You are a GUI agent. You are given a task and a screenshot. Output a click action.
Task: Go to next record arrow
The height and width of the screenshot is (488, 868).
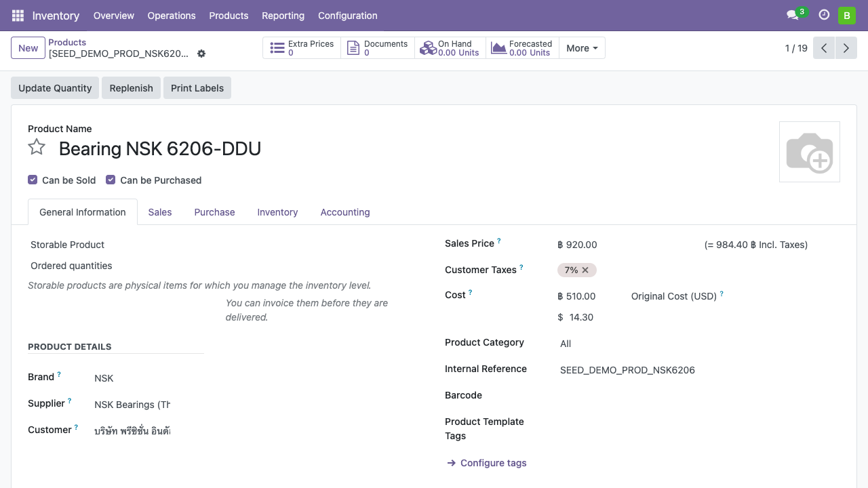pos(846,48)
